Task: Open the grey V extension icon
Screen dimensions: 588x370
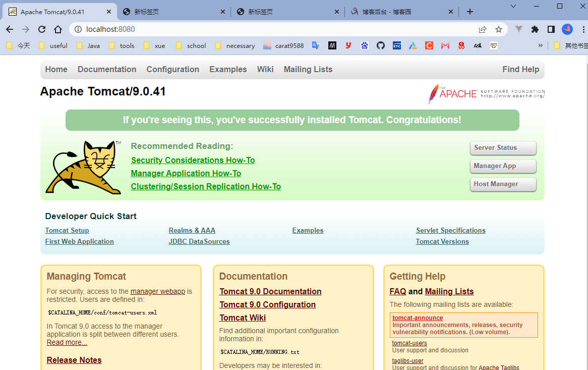Action: [518, 29]
